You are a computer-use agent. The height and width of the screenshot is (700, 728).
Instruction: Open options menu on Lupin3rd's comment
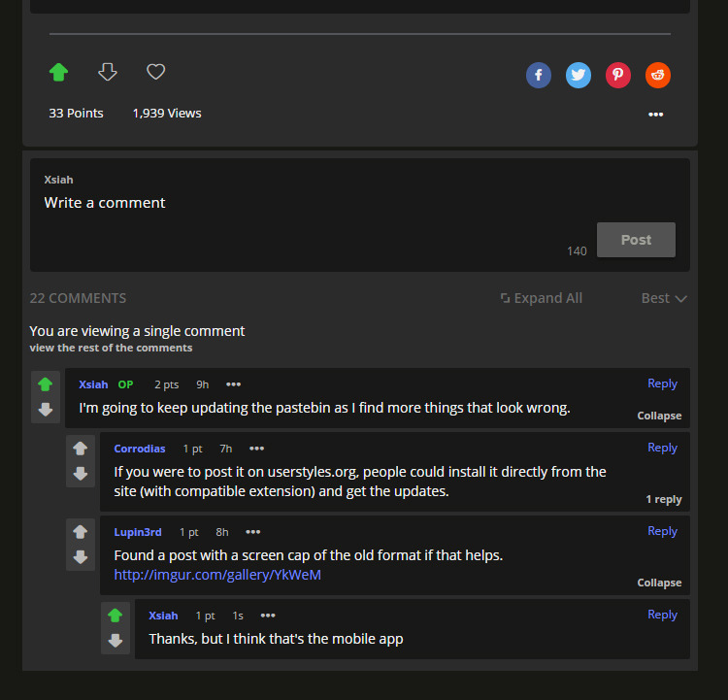pyautogui.click(x=252, y=532)
